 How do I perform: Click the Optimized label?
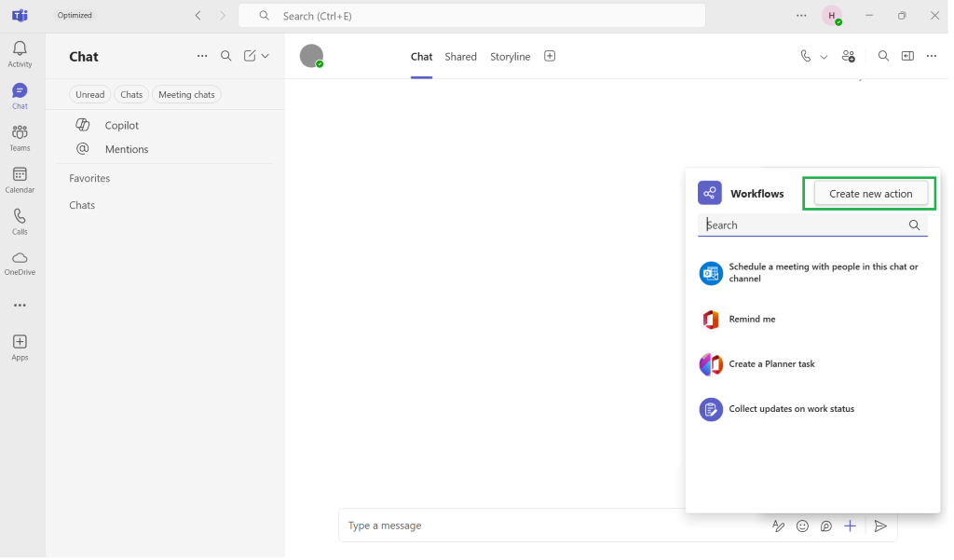(x=75, y=15)
